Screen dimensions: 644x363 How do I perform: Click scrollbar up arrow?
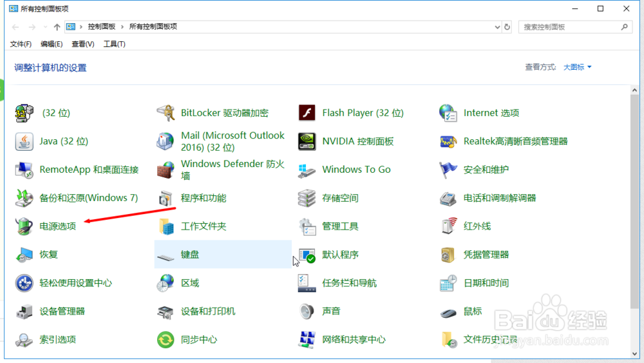(634, 90)
